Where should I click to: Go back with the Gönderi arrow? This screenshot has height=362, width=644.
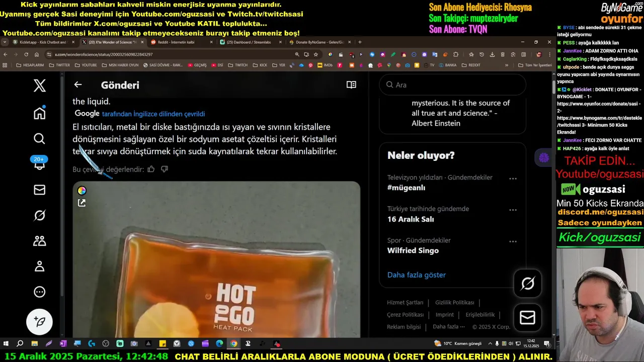pyautogui.click(x=78, y=85)
